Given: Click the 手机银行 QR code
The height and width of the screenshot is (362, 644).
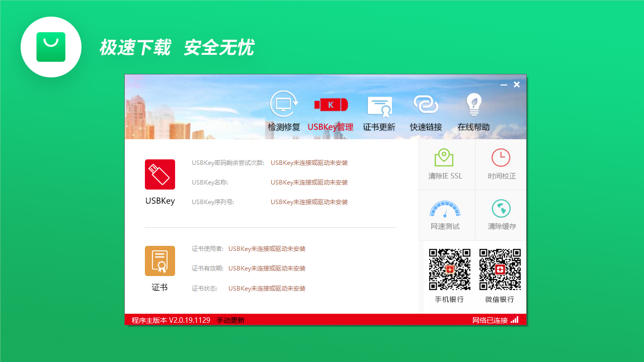Looking at the screenshot, I should click(x=449, y=269).
